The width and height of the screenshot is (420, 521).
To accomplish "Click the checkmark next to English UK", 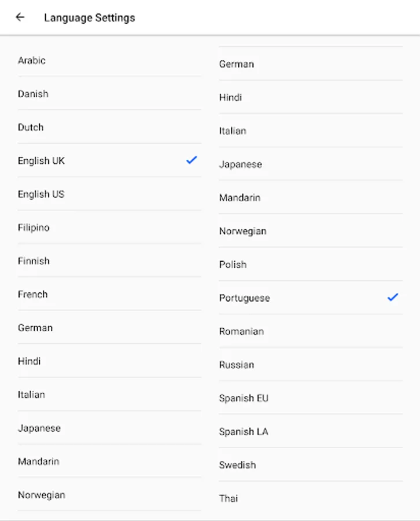I will [191, 160].
